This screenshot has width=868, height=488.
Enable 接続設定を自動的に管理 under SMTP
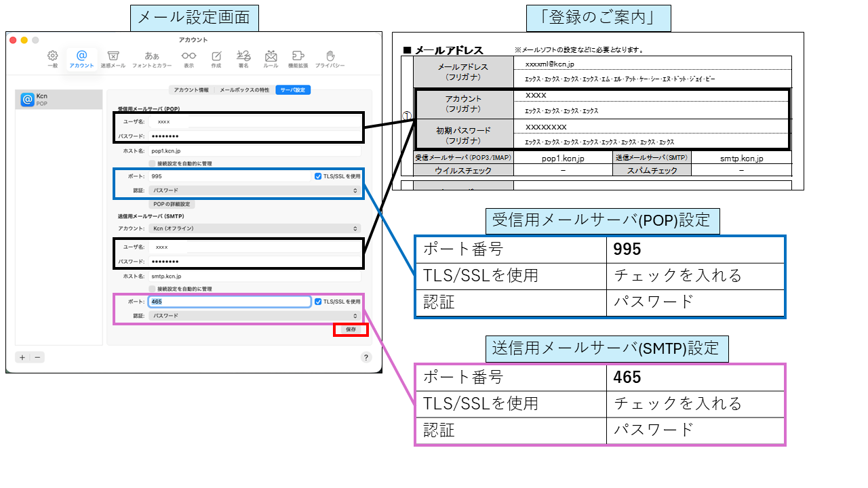coord(152,289)
